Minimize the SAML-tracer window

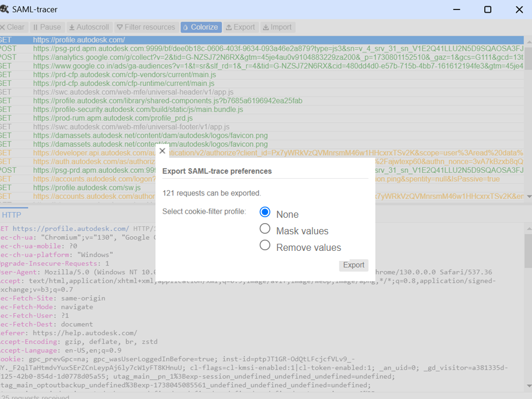pyautogui.click(x=456, y=9)
